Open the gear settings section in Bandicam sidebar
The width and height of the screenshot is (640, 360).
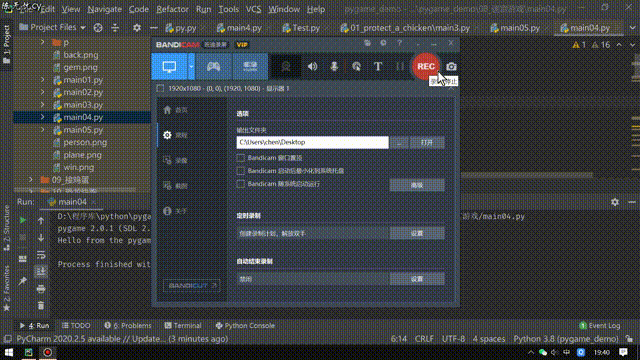tap(176, 135)
